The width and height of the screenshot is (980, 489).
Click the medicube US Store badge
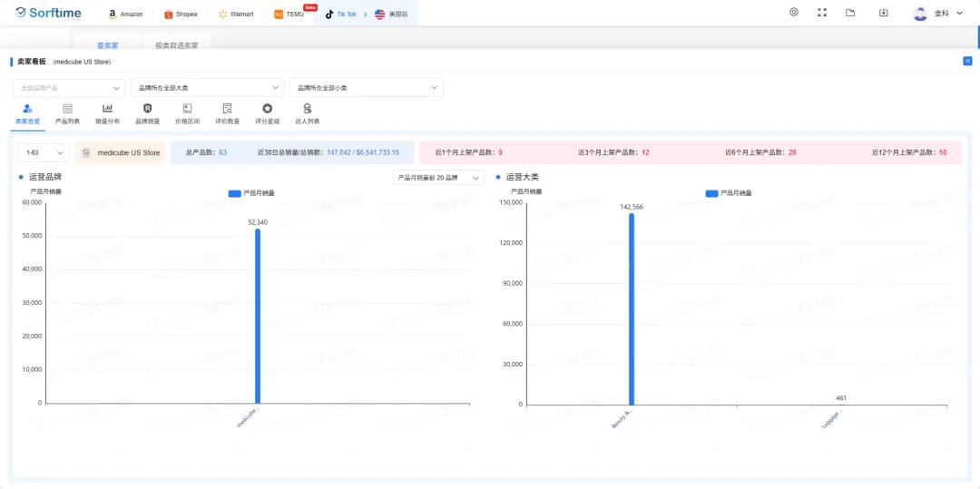click(x=120, y=152)
